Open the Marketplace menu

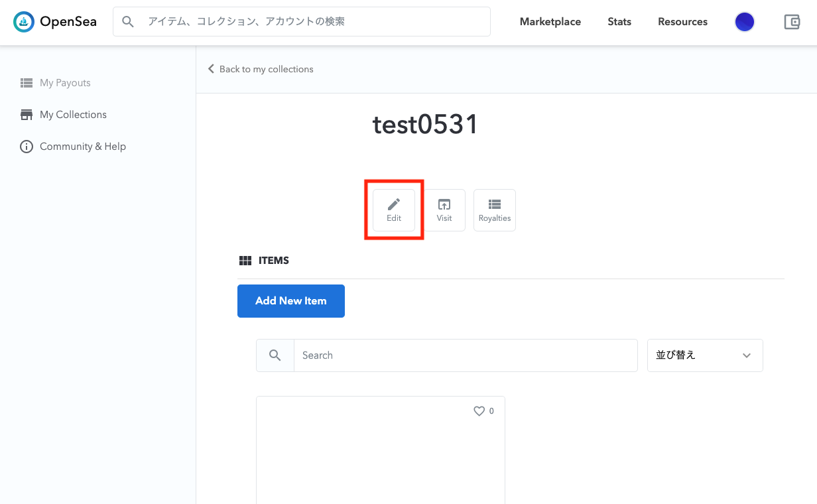pyautogui.click(x=550, y=22)
